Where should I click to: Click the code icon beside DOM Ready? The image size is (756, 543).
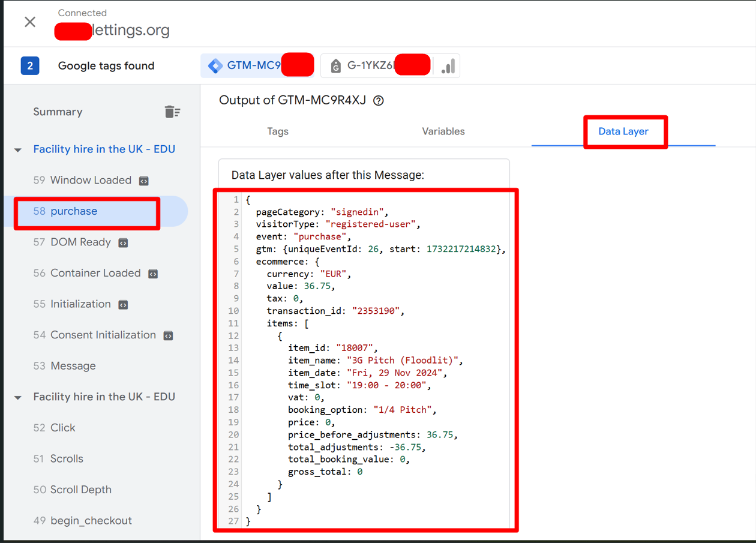[123, 243]
